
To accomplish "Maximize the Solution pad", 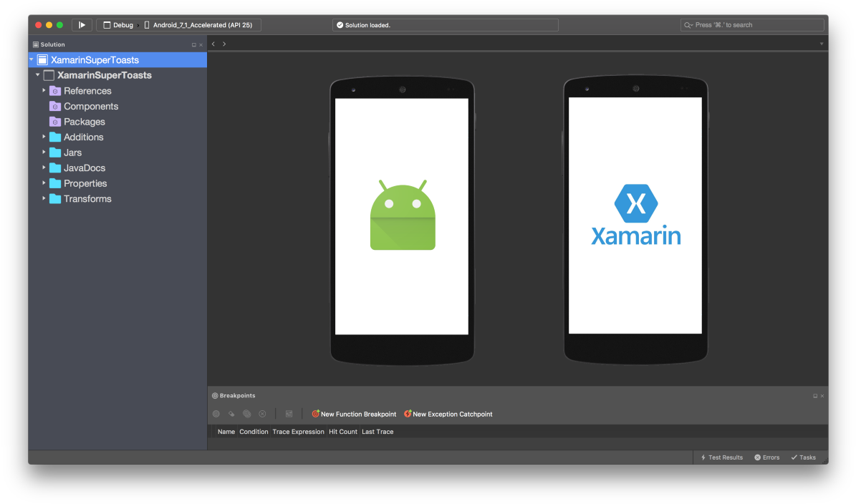I will [x=194, y=44].
